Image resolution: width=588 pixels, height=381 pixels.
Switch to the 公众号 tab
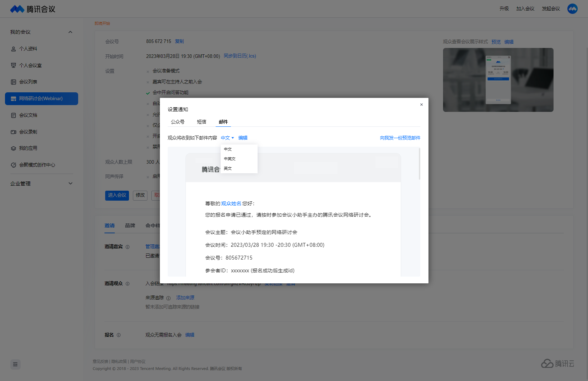click(178, 122)
